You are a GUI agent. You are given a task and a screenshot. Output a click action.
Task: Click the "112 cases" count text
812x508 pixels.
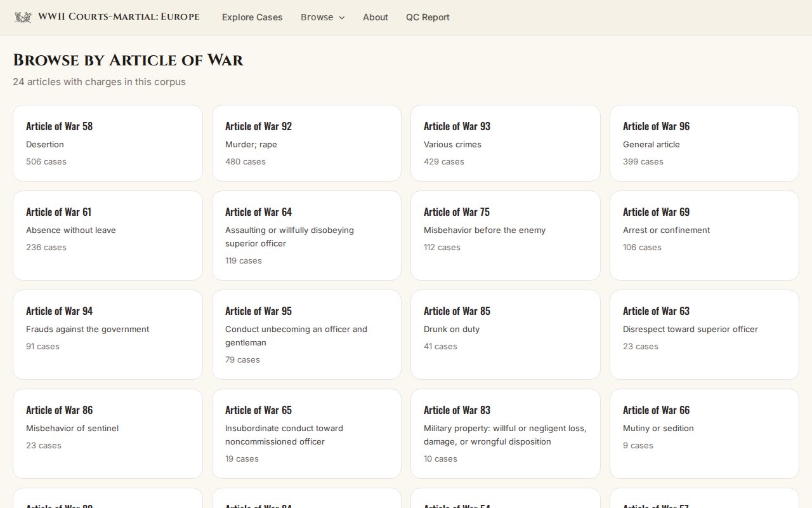442,248
